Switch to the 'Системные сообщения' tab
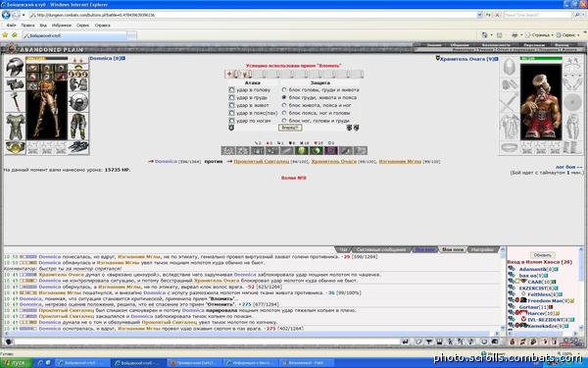 (x=381, y=249)
